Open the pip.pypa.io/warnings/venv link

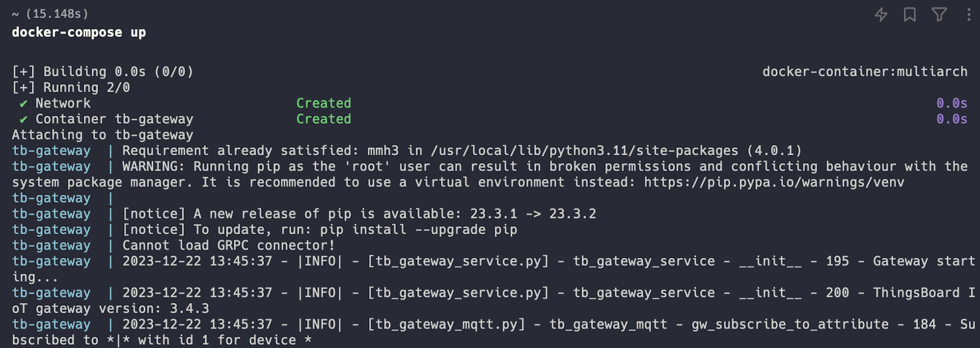[774, 182]
